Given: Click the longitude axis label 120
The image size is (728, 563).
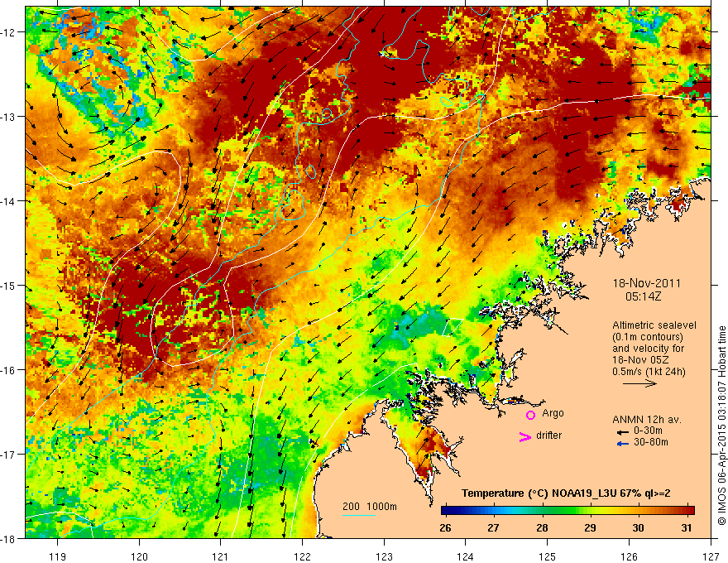Looking at the screenshot, I should click(x=139, y=557).
